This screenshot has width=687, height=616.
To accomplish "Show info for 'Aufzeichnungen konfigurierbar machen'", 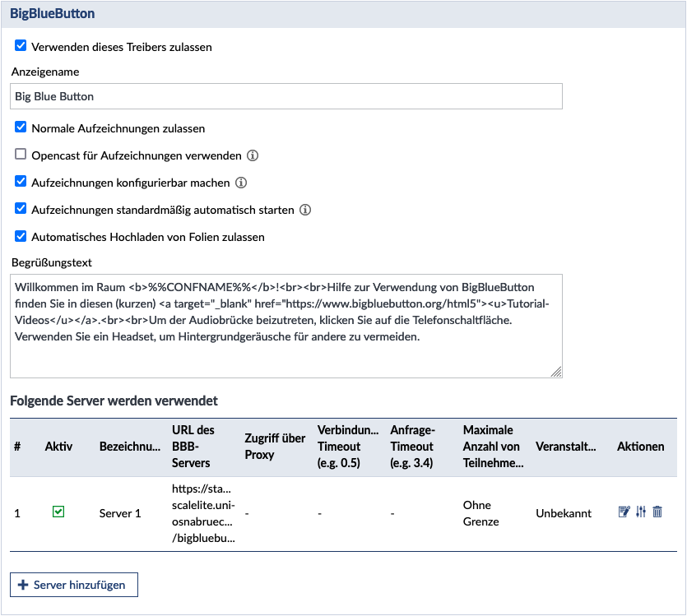I will point(241,183).
